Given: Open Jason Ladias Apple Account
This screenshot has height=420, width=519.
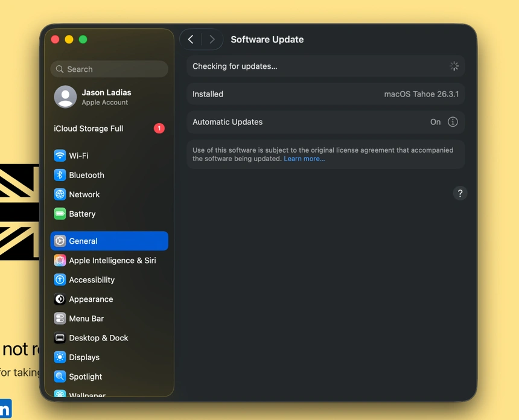Looking at the screenshot, I should point(106,97).
